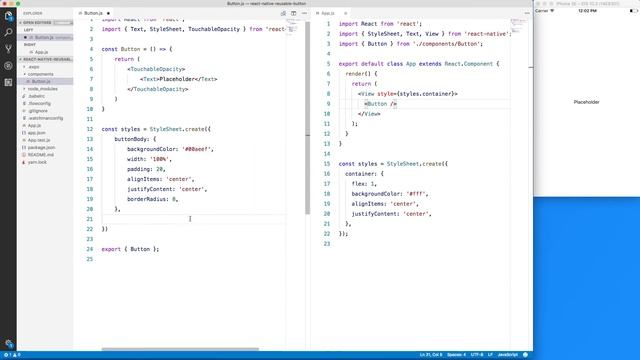Open the yarn.lock file
Screen dimensions: 640x360
(x=37, y=162)
